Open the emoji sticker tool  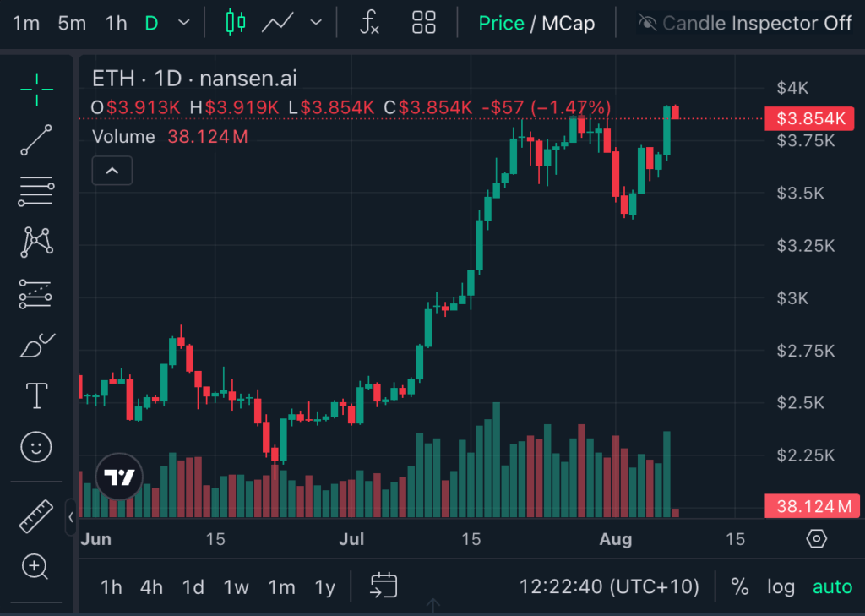(35, 447)
